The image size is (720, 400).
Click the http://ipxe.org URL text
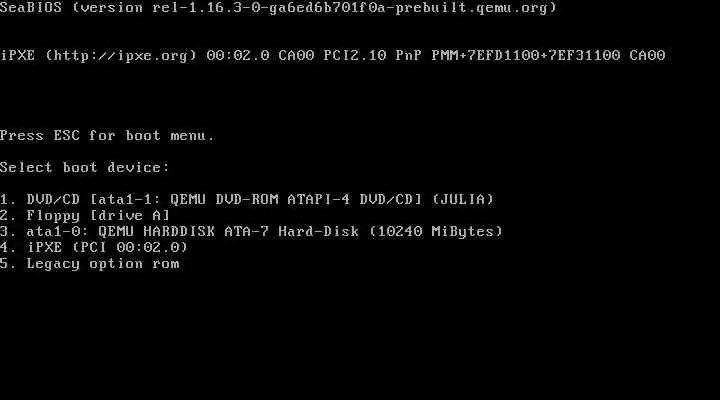pos(121,56)
